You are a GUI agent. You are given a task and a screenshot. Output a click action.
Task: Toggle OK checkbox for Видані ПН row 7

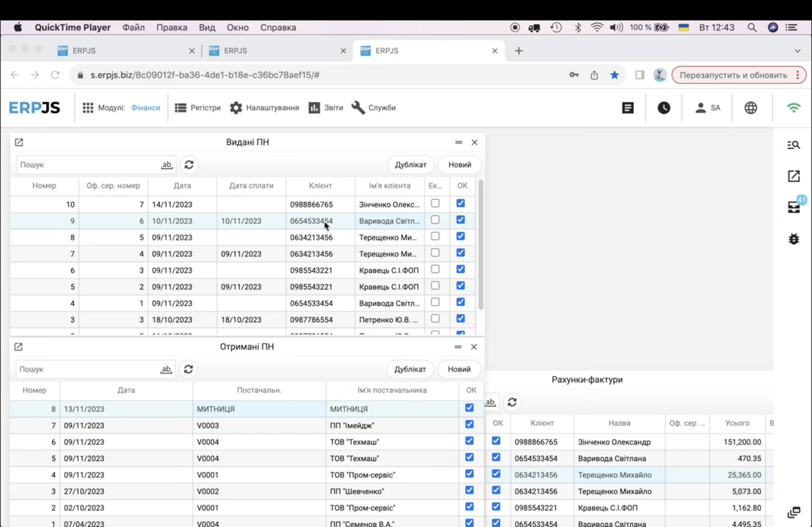point(461,253)
